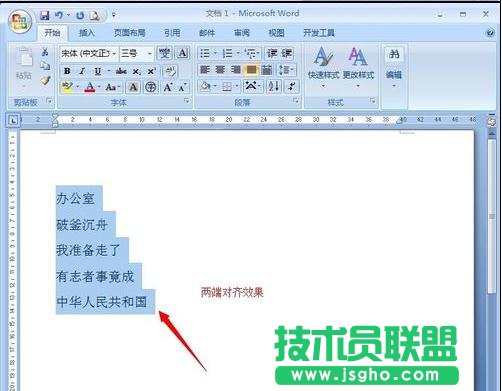Image resolution: width=502 pixels, height=391 pixels.
Task: Add a character border with the boxed A
Action: (182, 53)
